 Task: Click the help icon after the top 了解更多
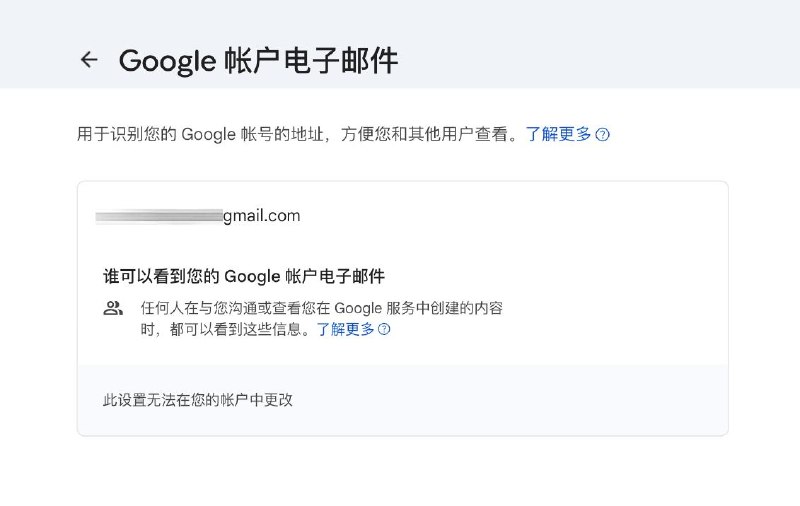[603, 134]
